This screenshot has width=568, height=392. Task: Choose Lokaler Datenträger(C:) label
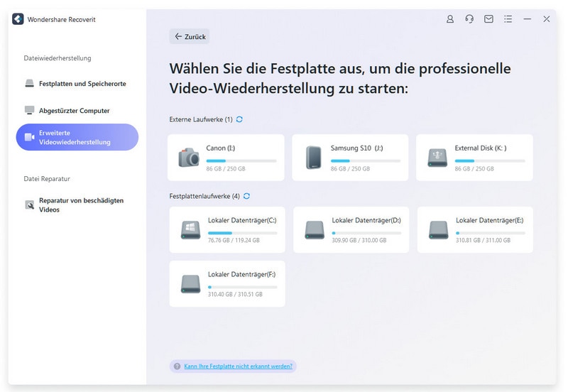(242, 220)
